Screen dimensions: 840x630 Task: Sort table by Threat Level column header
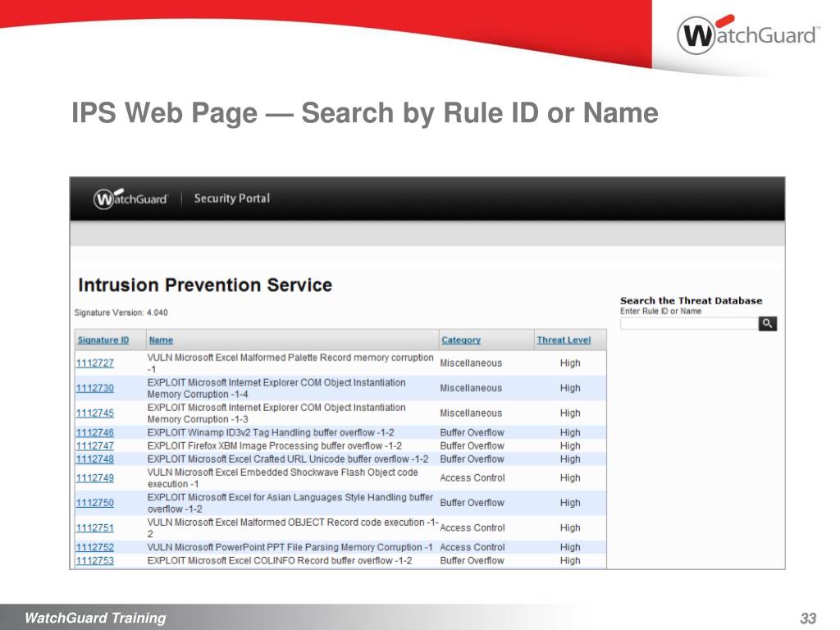[x=564, y=340]
